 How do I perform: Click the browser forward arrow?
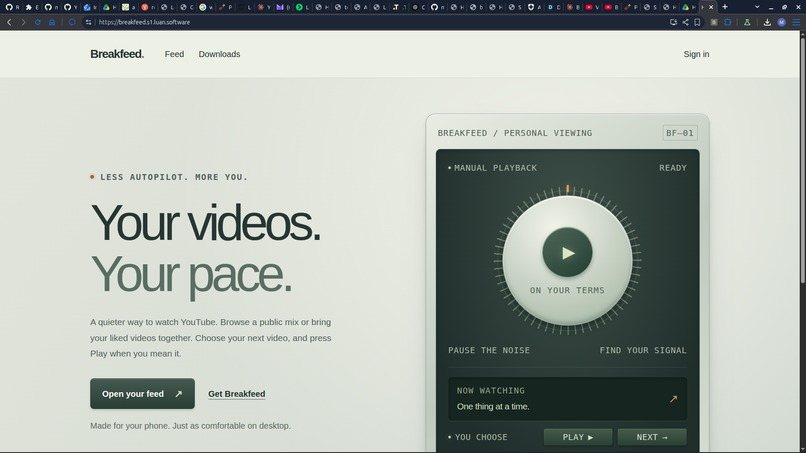(x=23, y=22)
